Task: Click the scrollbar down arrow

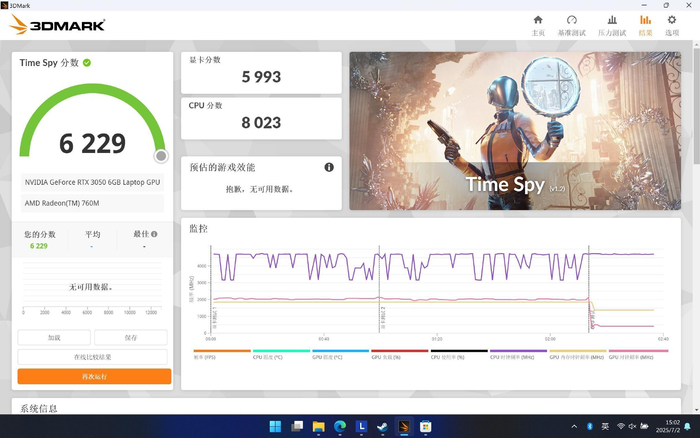Action: (696, 409)
